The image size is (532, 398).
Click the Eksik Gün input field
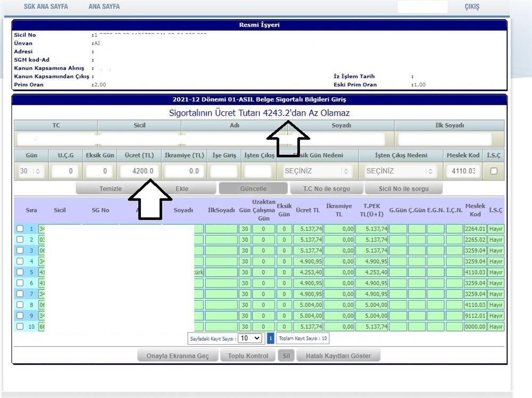click(x=98, y=171)
